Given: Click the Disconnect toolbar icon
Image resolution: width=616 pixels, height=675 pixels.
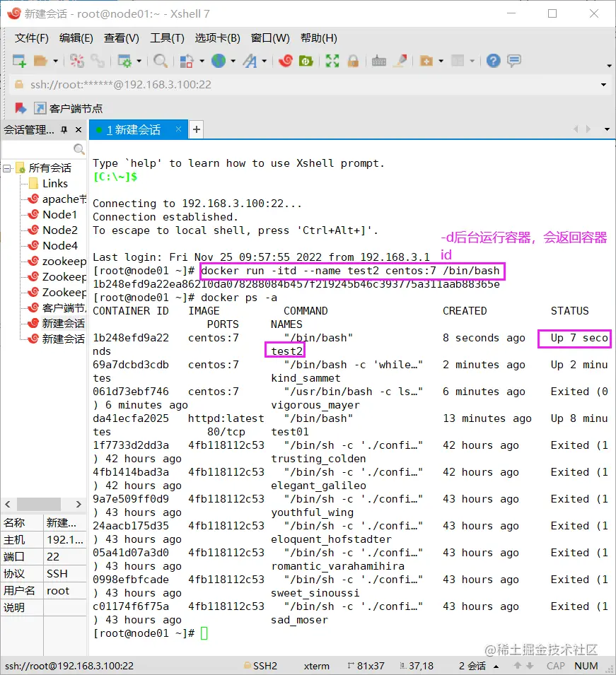Looking at the screenshot, I should tap(77, 61).
